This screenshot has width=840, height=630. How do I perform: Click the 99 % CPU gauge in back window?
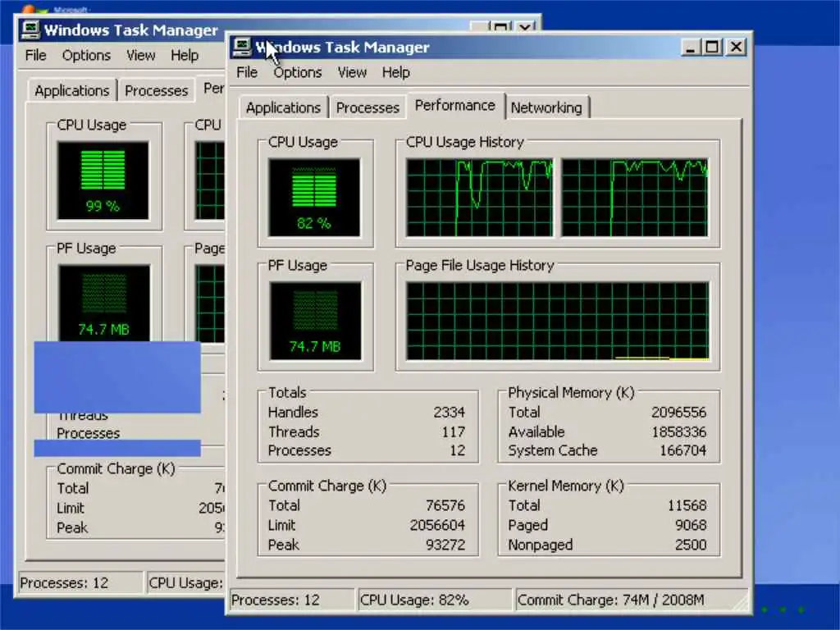point(103,180)
